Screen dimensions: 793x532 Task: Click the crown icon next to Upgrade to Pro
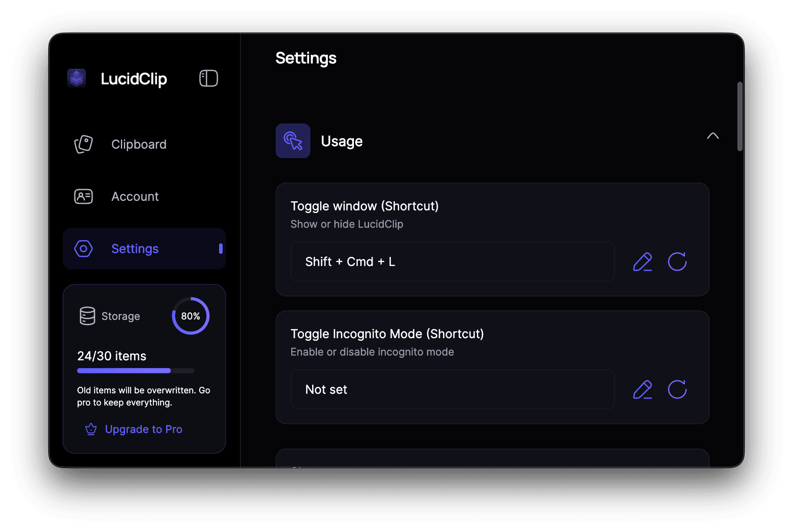90,429
